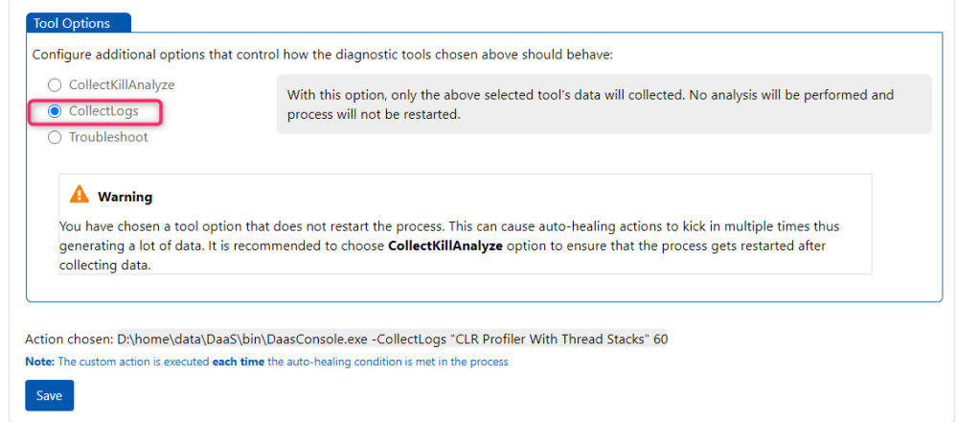Viewport: 980px width, 422px height.
Task: Click the orange warning triangle icon
Action: 80,196
